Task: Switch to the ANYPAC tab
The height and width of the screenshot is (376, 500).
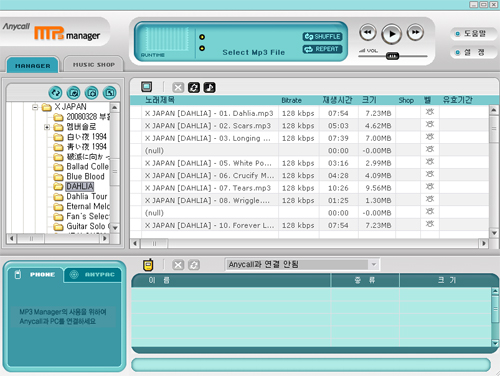Action: 93,274
